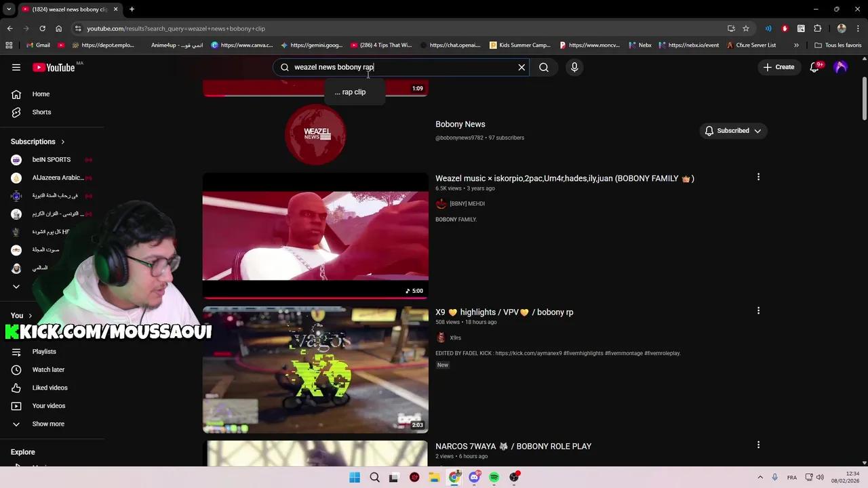Click the Create button
Viewport: 868px width, 488px height.
[778, 67]
